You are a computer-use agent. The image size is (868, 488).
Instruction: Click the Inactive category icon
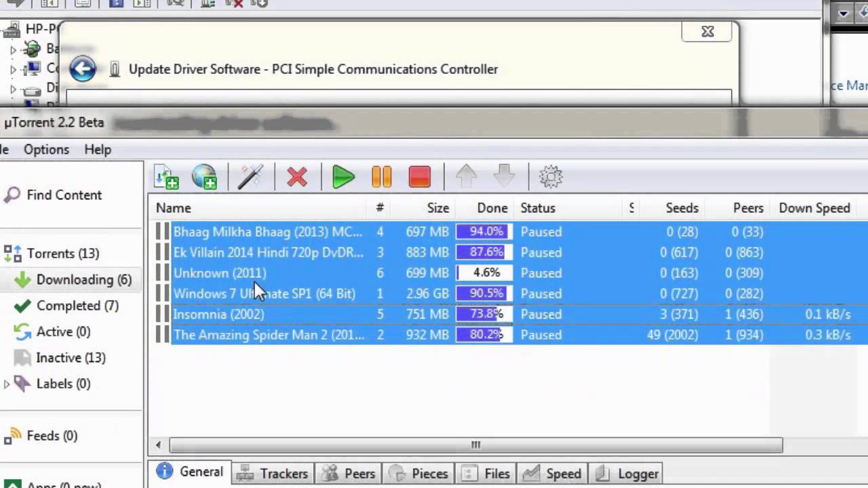click(22, 358)
